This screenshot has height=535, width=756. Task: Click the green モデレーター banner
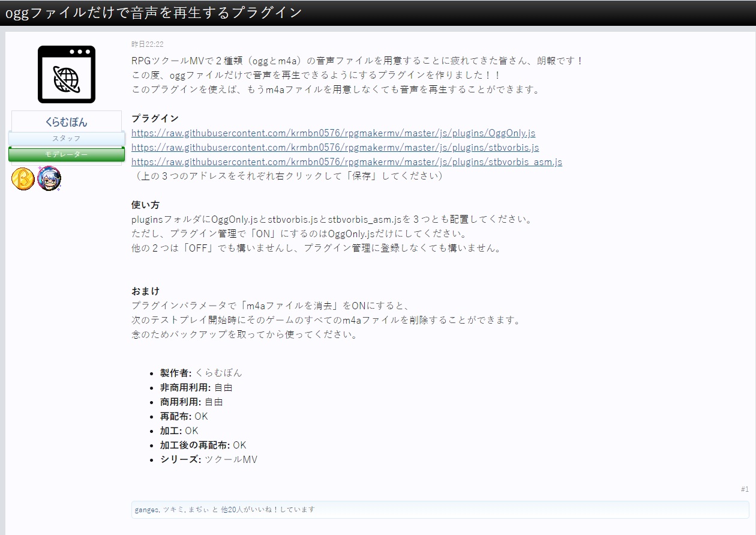(67, 154)
